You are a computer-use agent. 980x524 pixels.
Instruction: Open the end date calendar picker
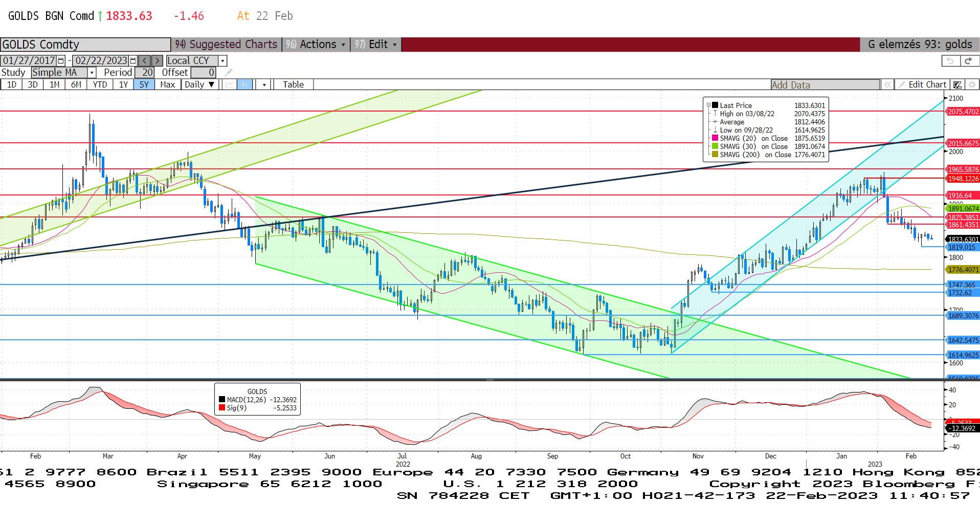[133, 60]
